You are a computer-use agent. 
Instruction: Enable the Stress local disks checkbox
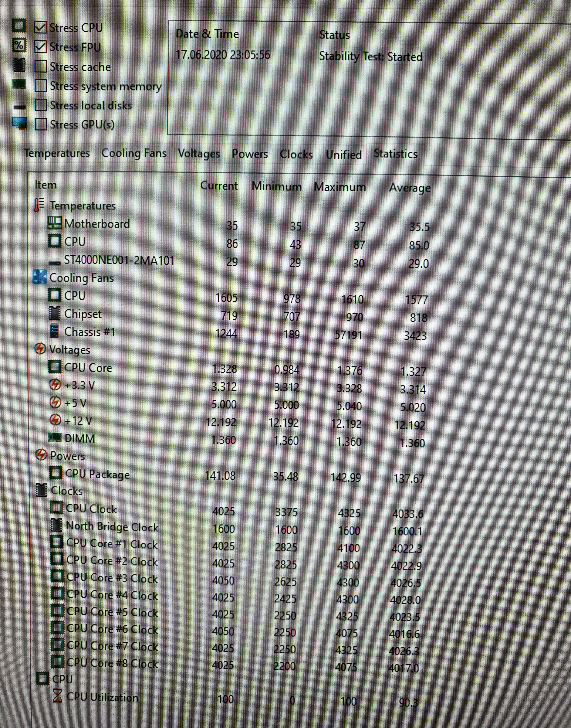click(40, 105)
